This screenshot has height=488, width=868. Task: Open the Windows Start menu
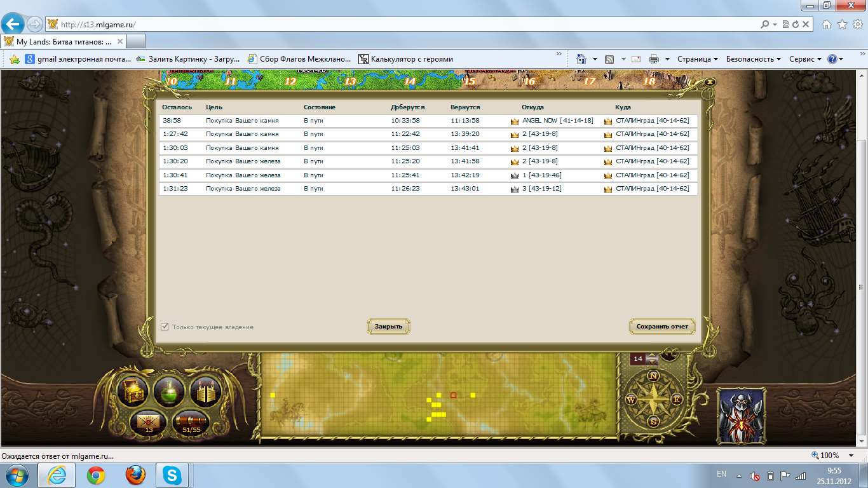click(17, 475)
